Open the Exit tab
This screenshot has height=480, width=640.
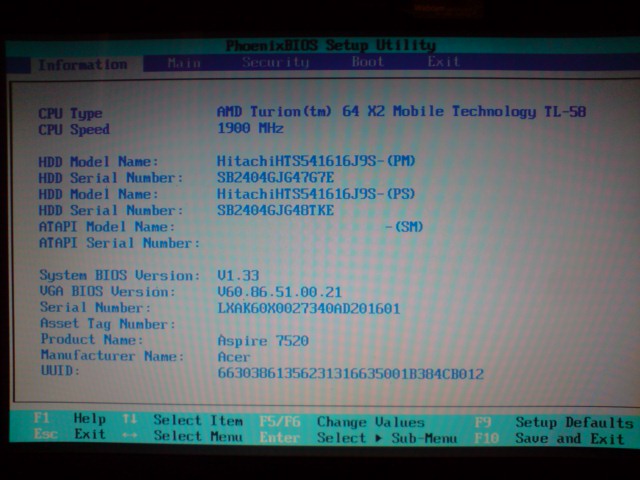click(x=444, y=62)
